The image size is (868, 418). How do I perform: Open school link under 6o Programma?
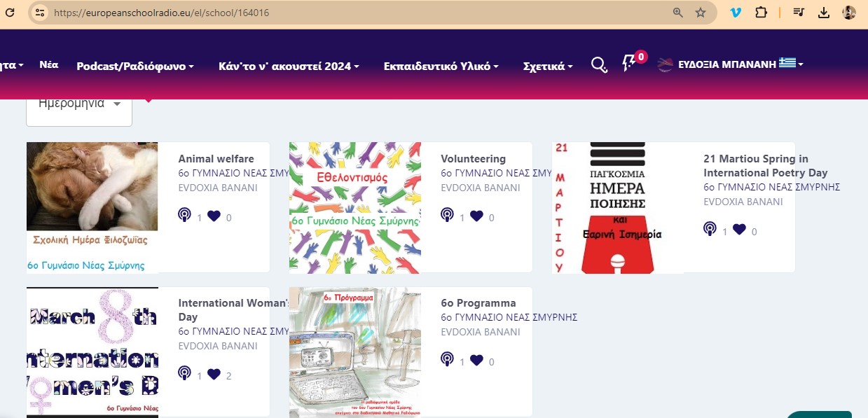pos(509,317)
